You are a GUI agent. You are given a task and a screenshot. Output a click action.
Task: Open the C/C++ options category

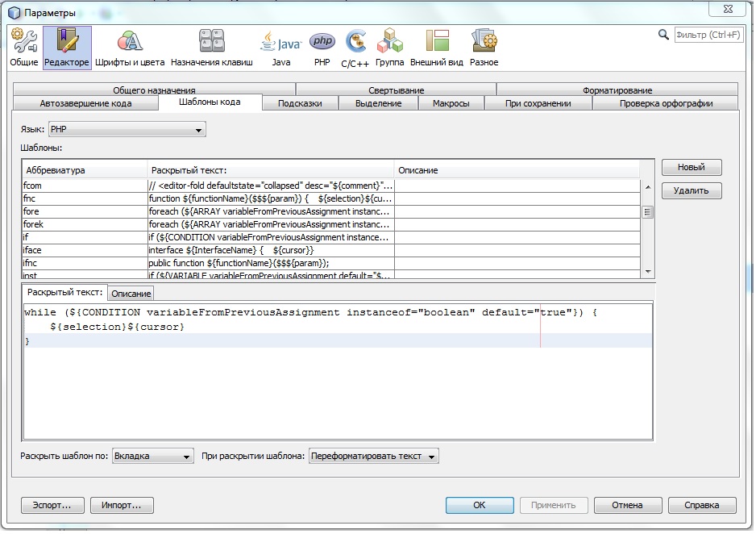click(355, 48)
